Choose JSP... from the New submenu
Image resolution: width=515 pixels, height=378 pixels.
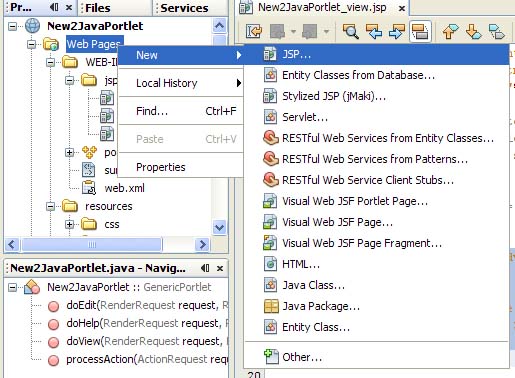point(376,54)
